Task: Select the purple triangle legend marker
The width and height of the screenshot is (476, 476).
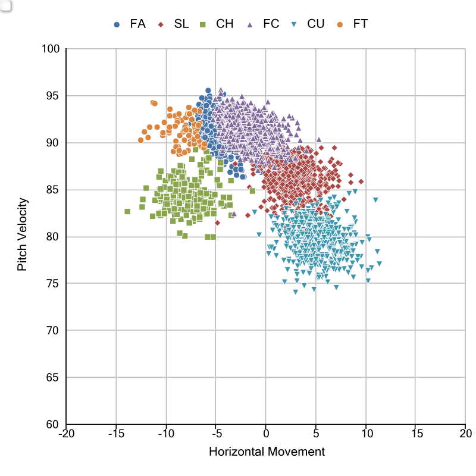Action: pyautogui.click(x=250, y=24)
